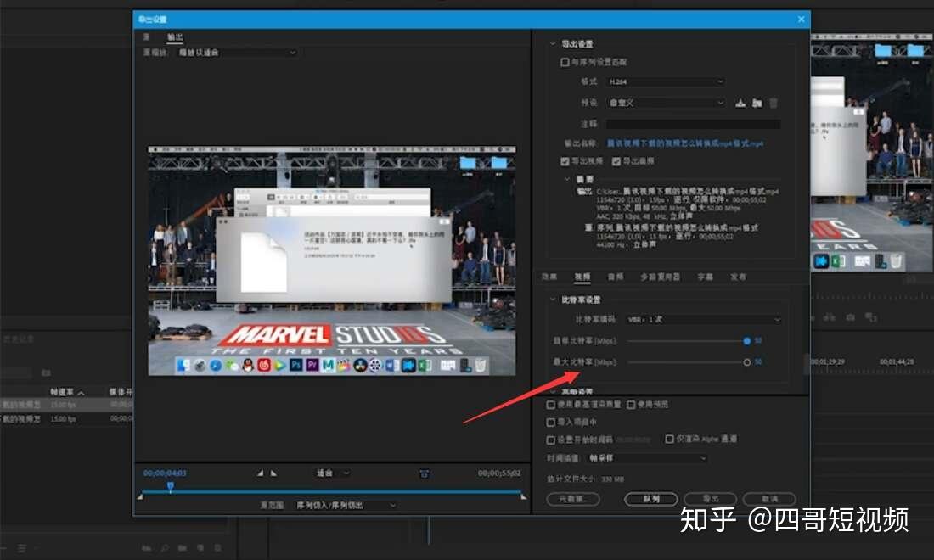934x560 pixels.
Task: Click the Save Preset icon beside 预设
Action: click(740, 103)
